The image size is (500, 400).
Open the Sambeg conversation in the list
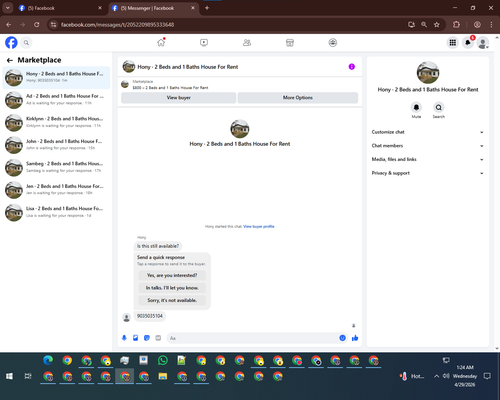pyautogui.click(x=56, y=167)
